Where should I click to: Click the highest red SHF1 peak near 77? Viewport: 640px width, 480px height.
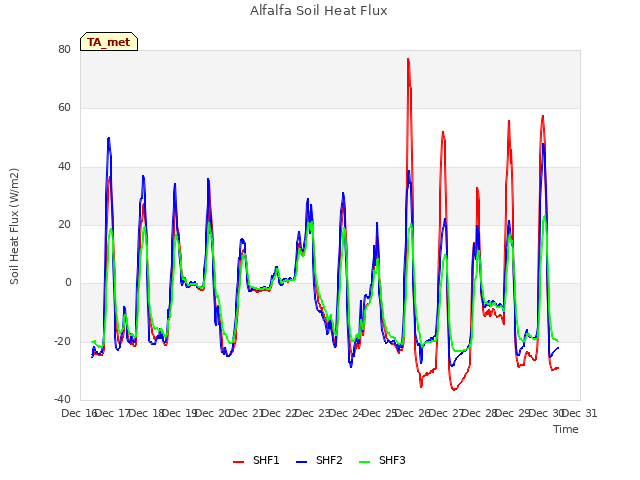pos(408,60)
